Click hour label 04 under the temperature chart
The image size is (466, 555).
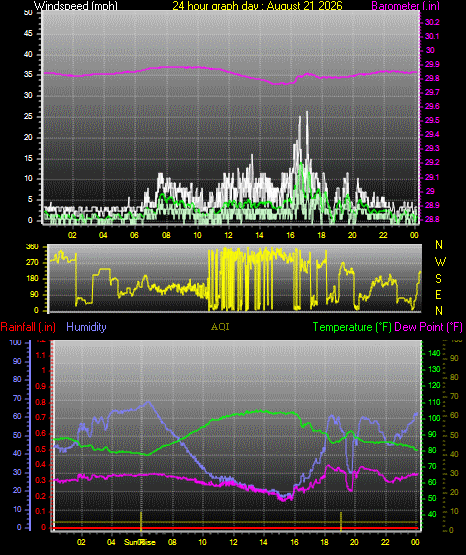[111, 542]
